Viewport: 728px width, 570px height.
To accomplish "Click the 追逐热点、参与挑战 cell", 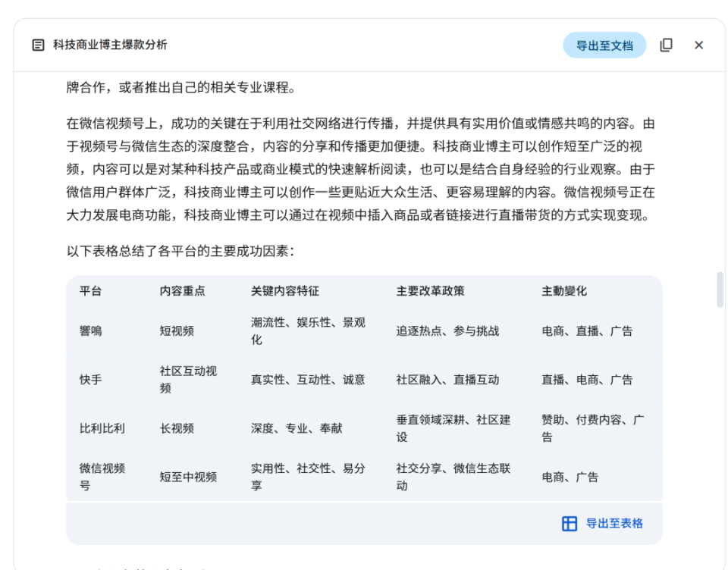I will click(447, 331).
